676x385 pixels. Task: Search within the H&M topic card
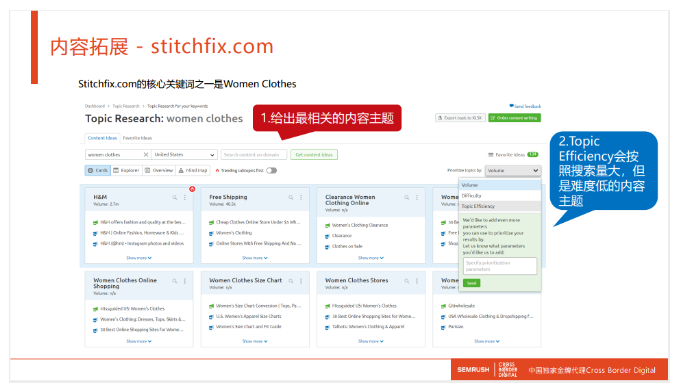coord(175,197)
